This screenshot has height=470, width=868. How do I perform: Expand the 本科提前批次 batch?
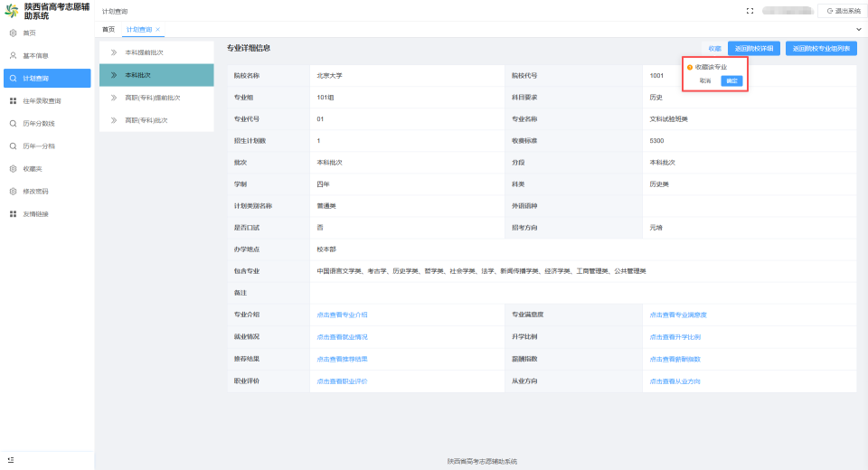(156, 52)
